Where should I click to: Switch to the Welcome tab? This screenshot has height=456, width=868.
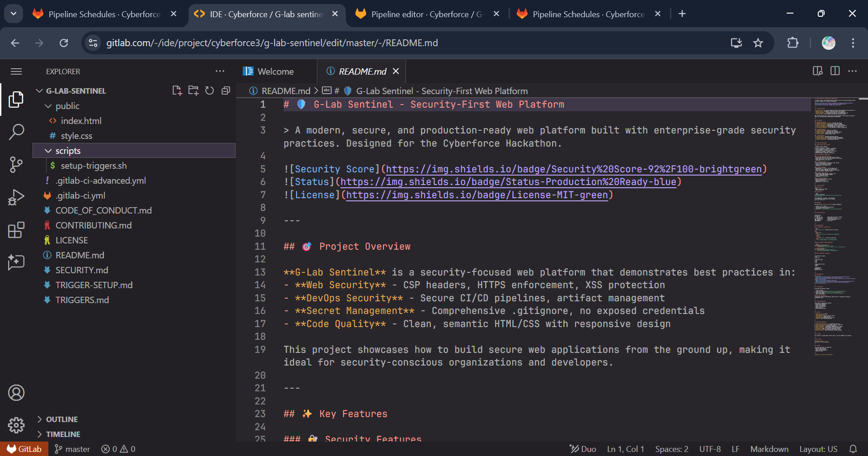(x=275, y=71)
